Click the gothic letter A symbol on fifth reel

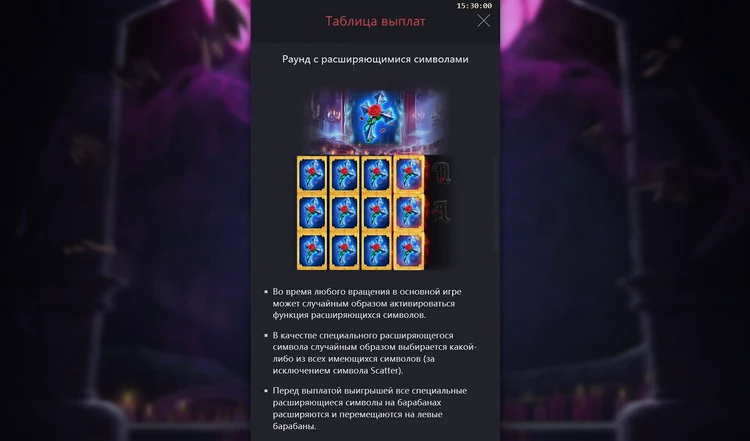[x=441, y=211]
